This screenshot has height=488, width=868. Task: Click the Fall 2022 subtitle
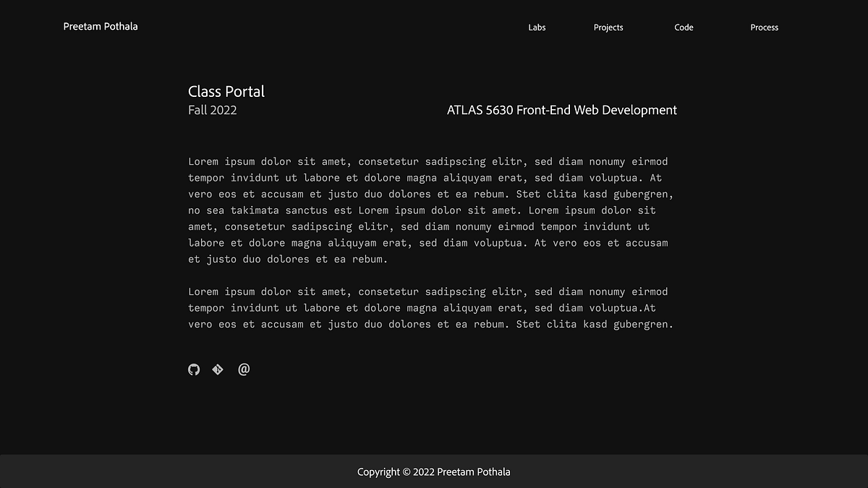point(212,110)
